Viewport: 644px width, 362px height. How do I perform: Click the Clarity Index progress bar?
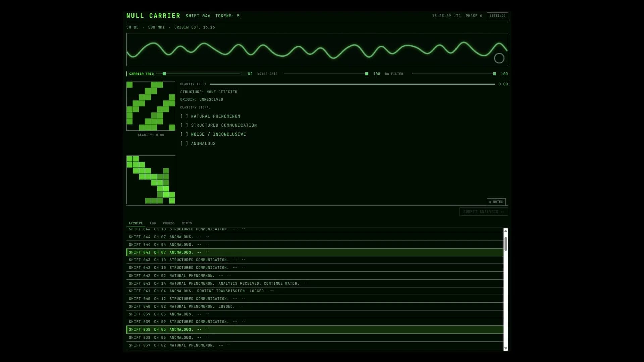pyautogui.click(x=352, y=84)
